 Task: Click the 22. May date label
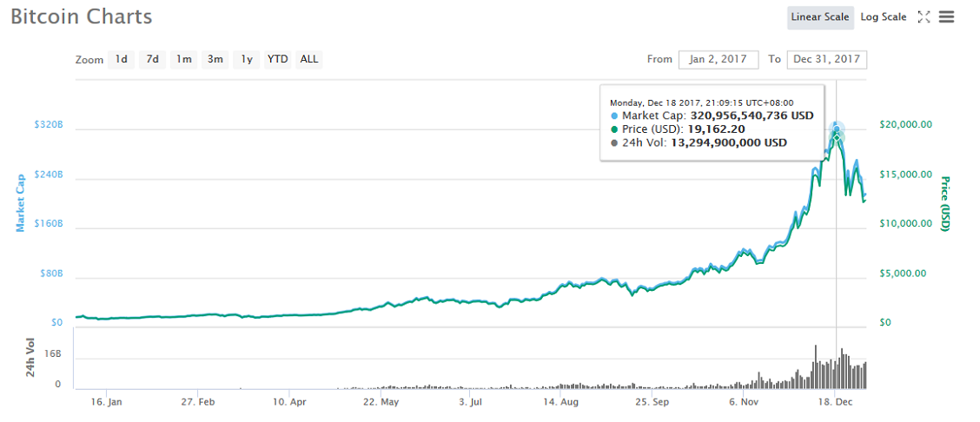pyautogui.click(x=381, y=403)
